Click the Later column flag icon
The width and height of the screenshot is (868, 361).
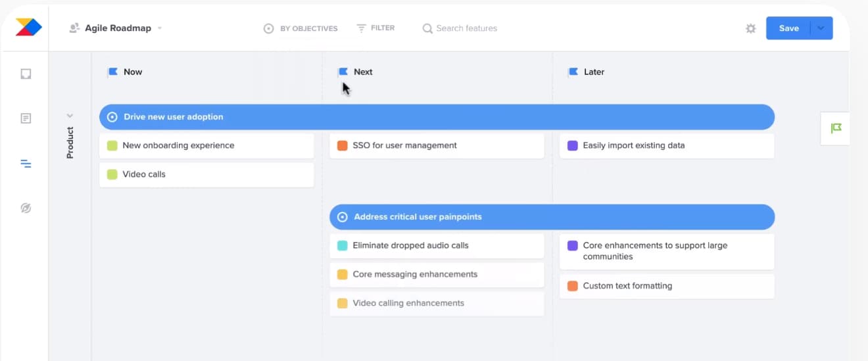tap(573, 72)
